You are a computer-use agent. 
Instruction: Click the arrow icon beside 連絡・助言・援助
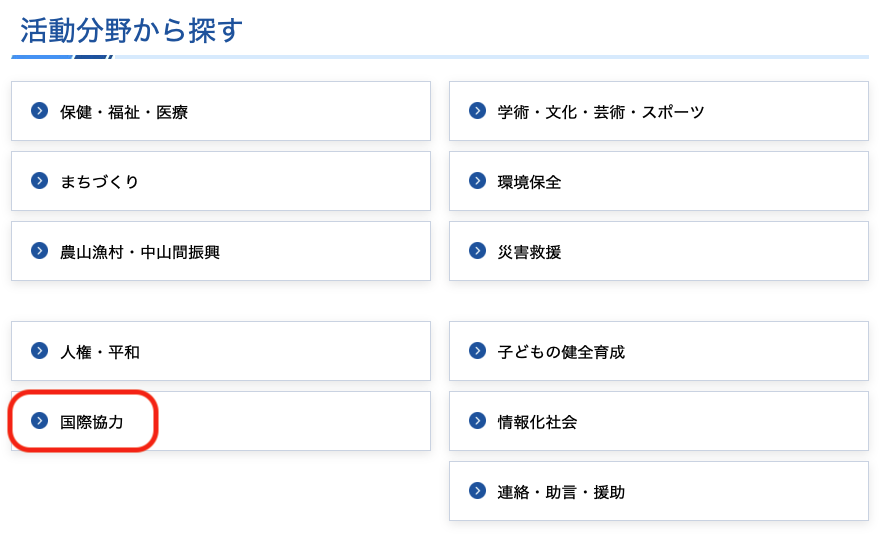[x=478, y=491]
